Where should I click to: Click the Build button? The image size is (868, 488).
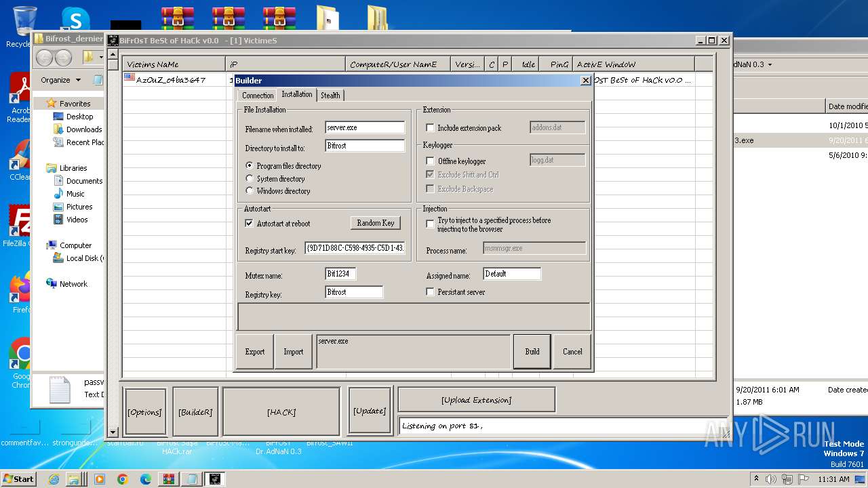coord(532,351)
